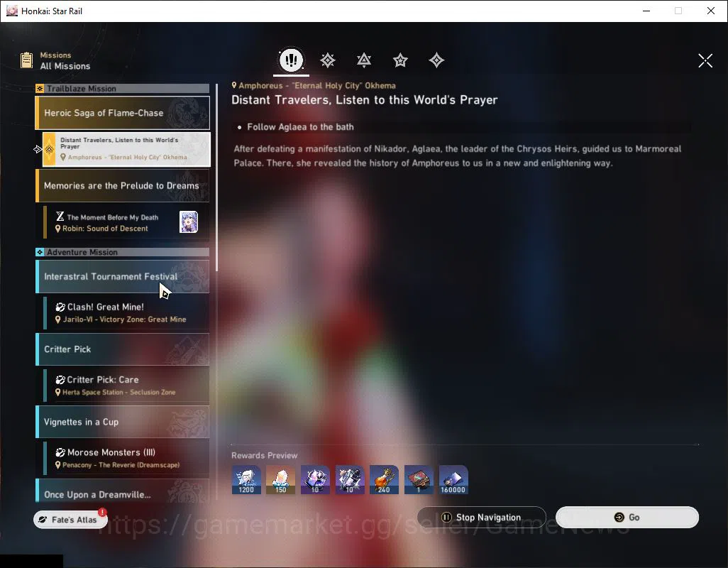Inspect the purple 10-count reward next to 240
Image resolution: width=728 pixels, height=568 pixels.
click(x=350, y=479)
